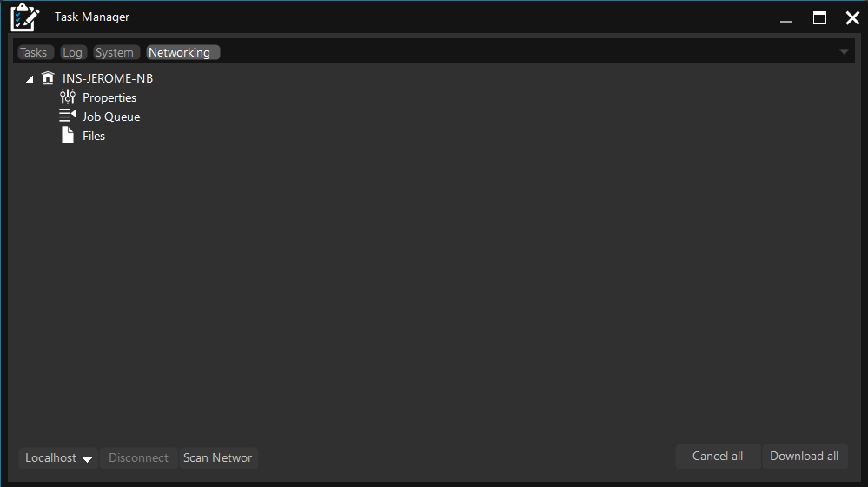Image resolution: width=868 pixels, height=487 pixels.
Task: Maximize the Task Manager window
Action: (819, 18)
